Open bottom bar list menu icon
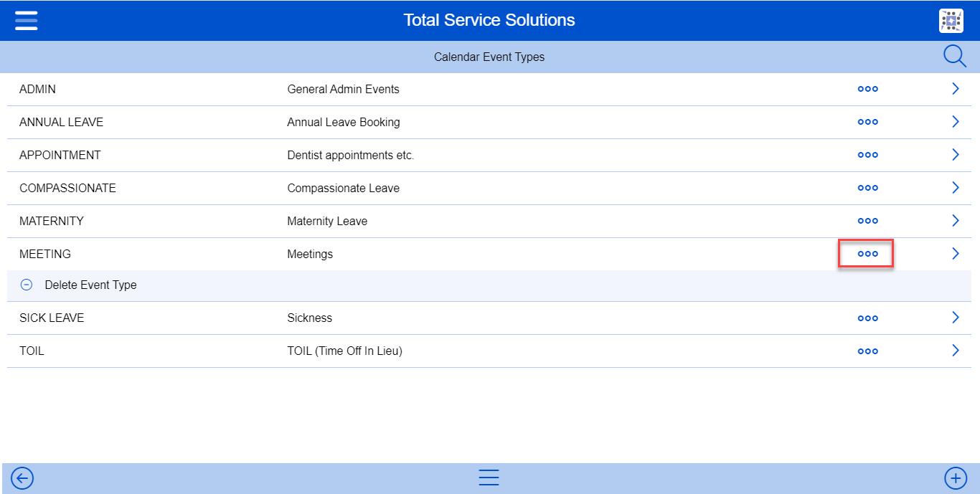This screenshot has height=494, width=980. tap(489, 478)
